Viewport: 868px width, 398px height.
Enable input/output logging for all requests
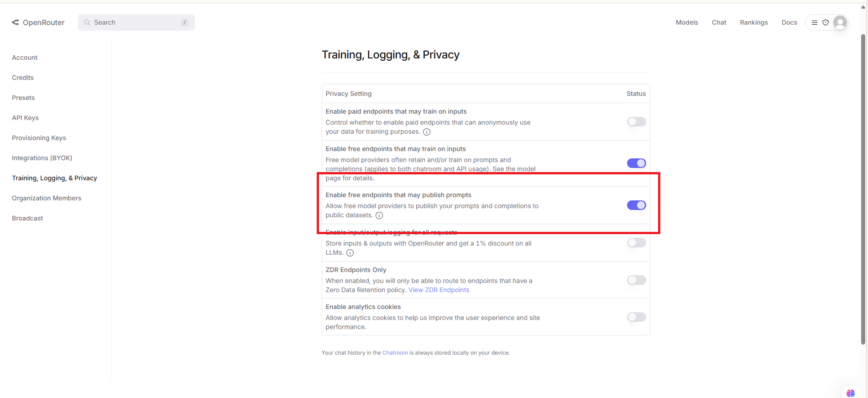636,243
